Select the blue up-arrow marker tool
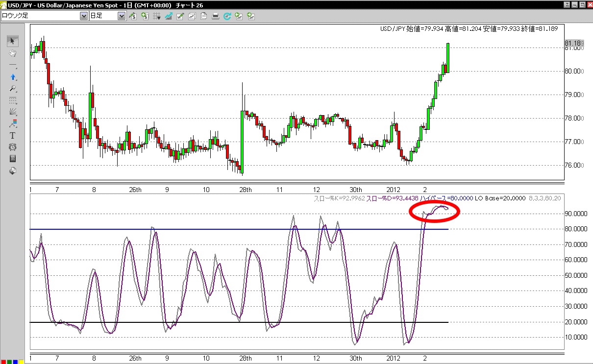Viewport: 593px width, 364px height. pyautogui.click(x=13, y=77)
